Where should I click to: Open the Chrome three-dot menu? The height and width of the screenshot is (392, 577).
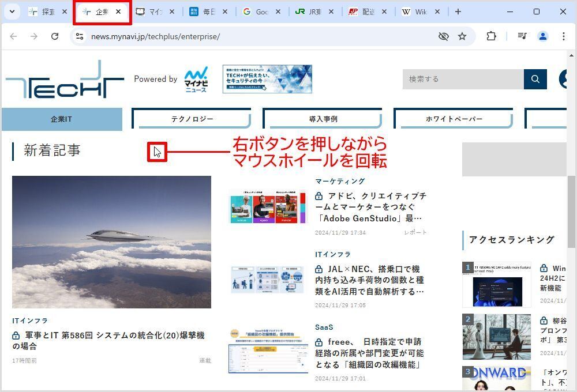pyautogui.click(x=563, y=36)
